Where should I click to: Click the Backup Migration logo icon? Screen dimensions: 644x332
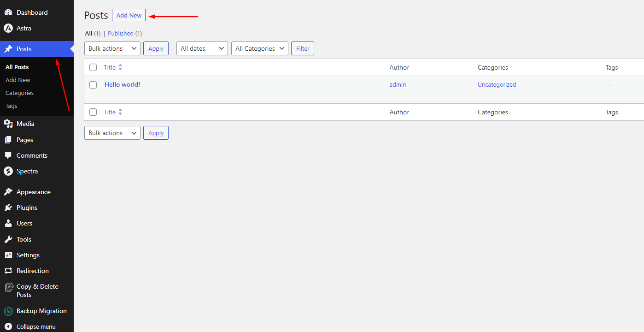pos(8,311)
